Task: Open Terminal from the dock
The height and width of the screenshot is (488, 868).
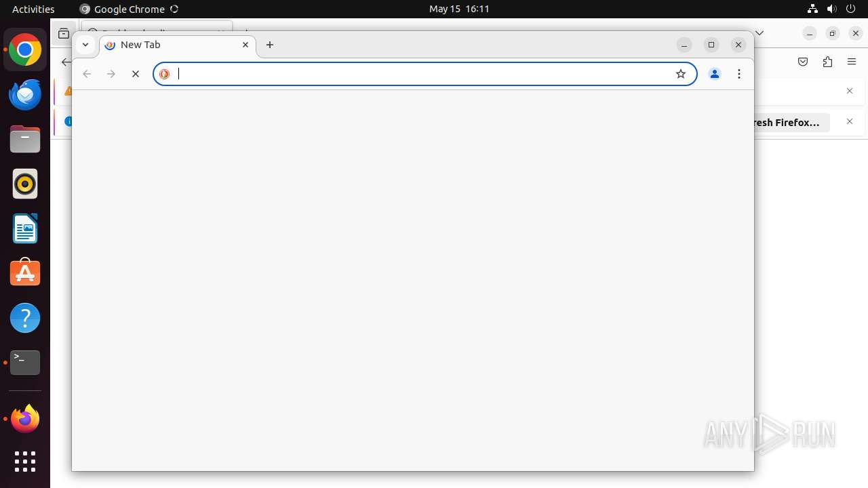Action: (x=25, y=363)
